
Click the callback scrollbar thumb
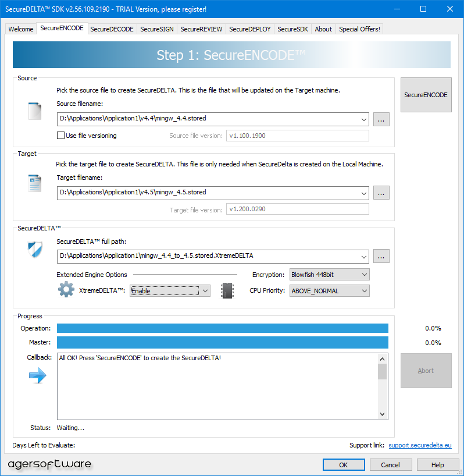pyautogui.click(x=383, y=372)
